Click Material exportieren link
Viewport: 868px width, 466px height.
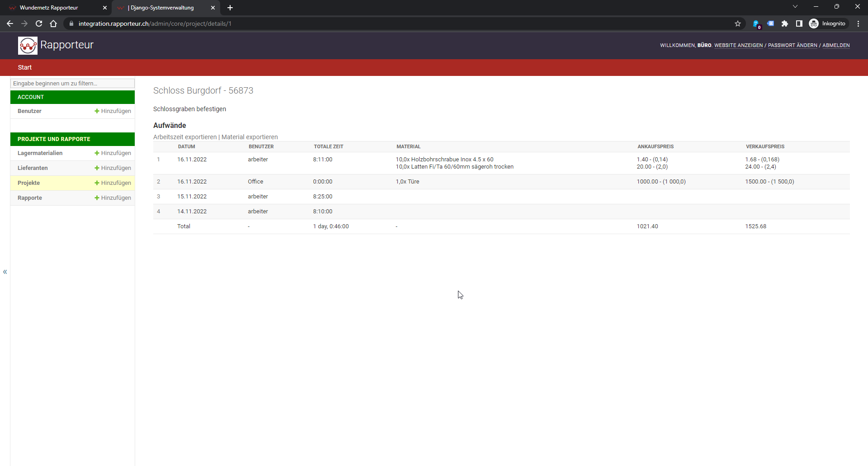[250, 137]
